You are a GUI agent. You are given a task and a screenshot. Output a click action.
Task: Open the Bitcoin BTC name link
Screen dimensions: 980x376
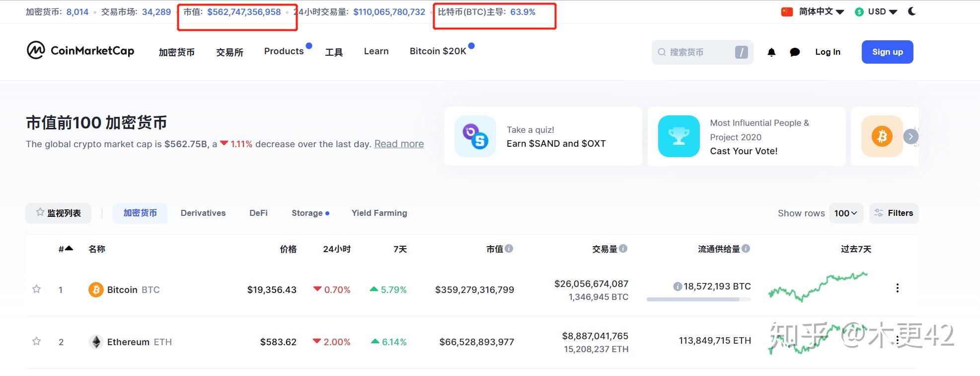click(134, 289)
